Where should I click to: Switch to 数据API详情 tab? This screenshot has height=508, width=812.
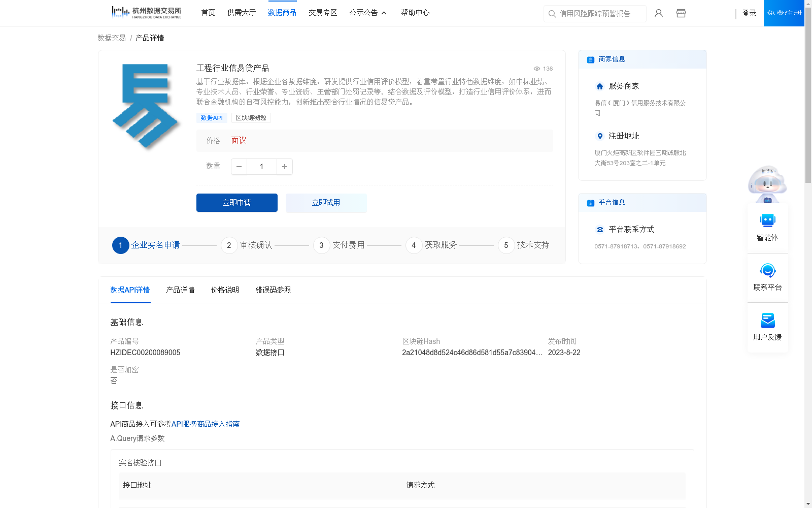pos(130,290)
